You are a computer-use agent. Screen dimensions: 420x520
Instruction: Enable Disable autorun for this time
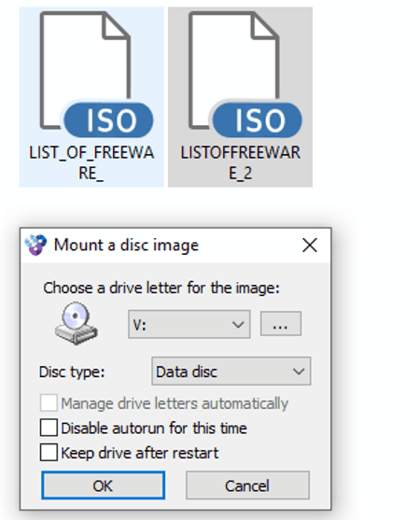click(x=49, y=428)
